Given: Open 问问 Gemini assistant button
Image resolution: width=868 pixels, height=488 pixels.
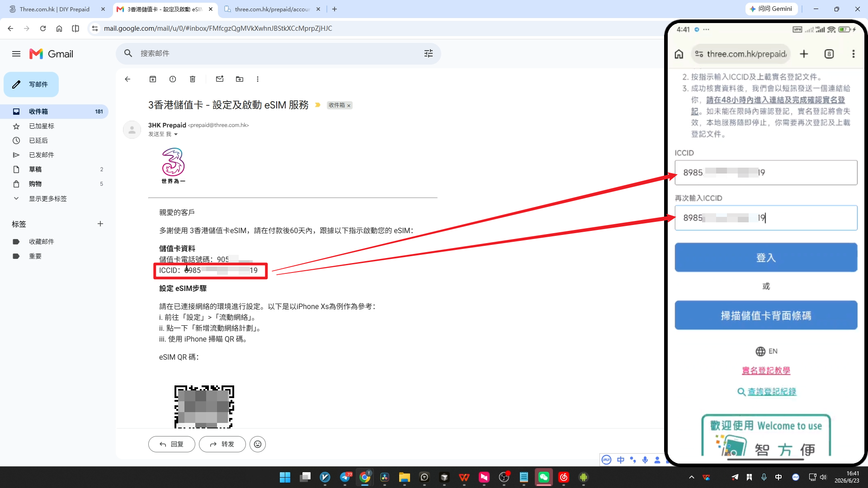Looking at the screenshot, I should coord(771,9).
